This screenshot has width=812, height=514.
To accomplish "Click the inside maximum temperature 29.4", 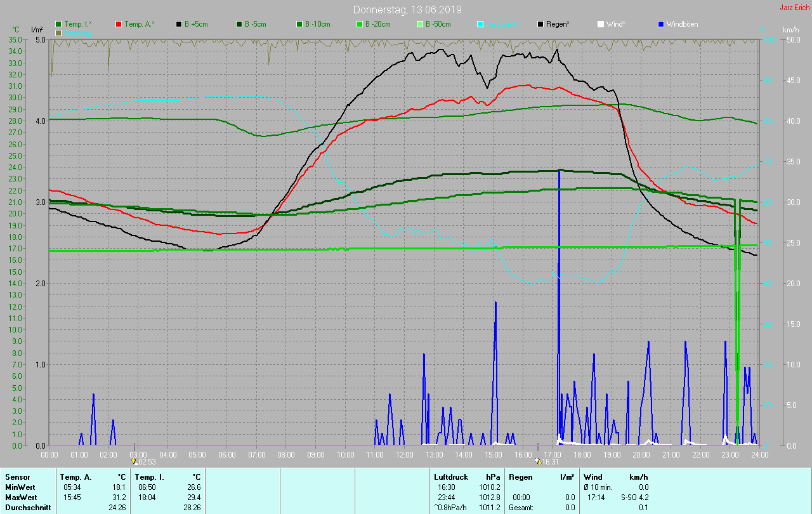I will (194, 498).
